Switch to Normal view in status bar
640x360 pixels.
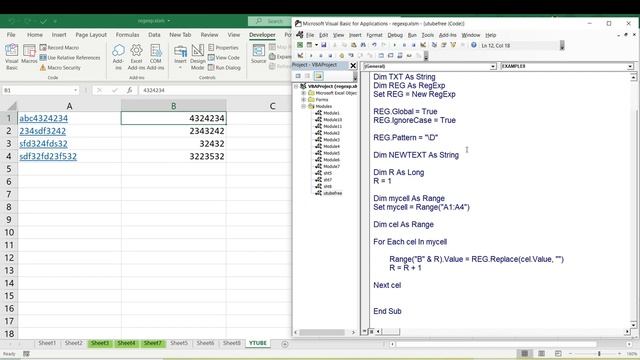524,353
